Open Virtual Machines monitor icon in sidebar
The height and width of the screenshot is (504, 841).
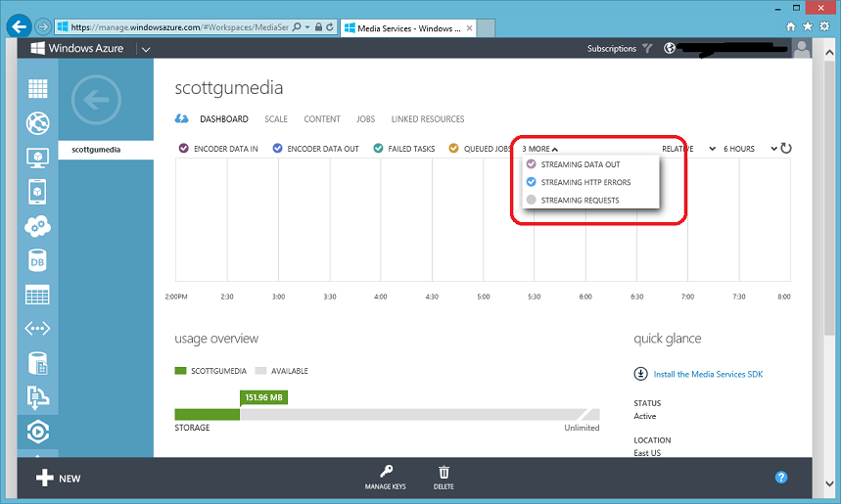(x=37, y=158)
